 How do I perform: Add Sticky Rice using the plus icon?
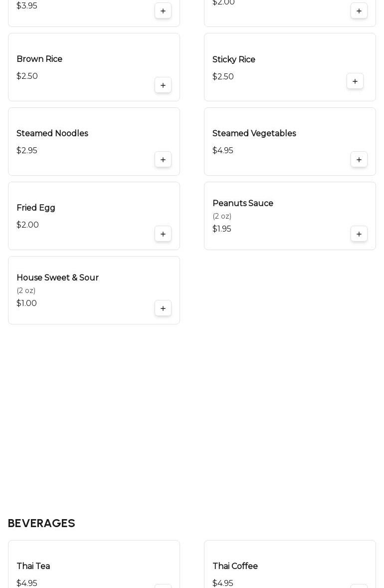[355, 81]
